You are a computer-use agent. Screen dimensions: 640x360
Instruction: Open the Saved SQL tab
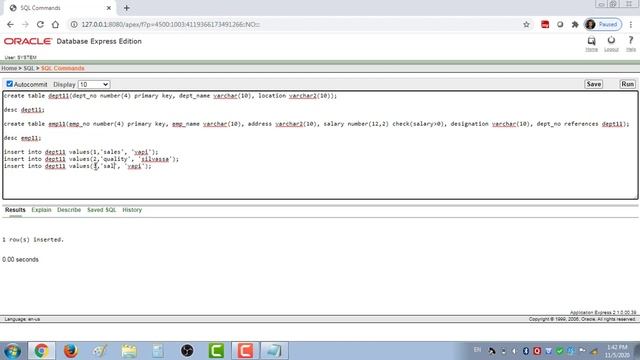pos(102,210)
